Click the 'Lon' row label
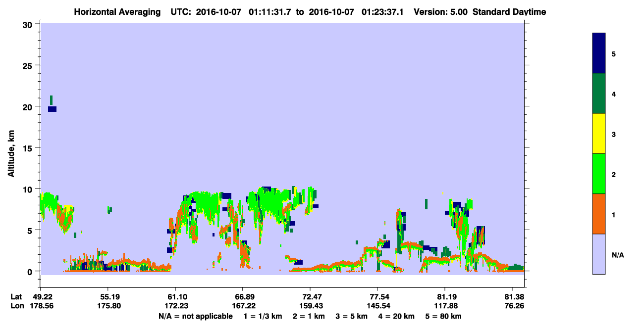This screenshot has height=330, width=644. coord(16,306)
